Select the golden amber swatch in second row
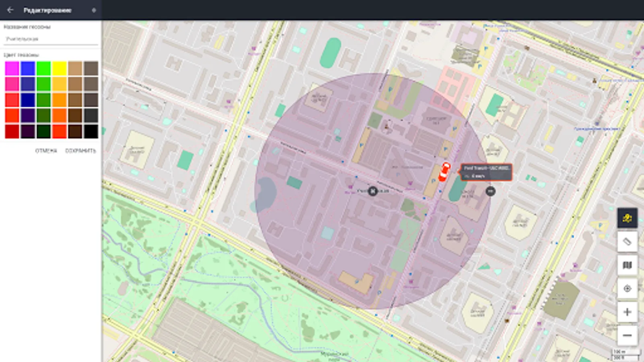 pyautogui.click(x=59, y=84)
